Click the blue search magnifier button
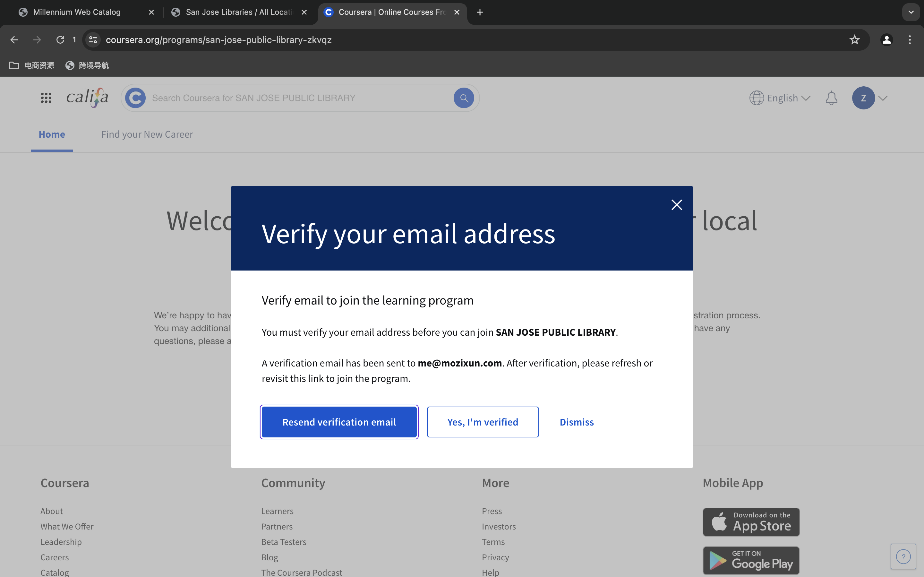924x577 pixels. click(x=464, y=98)
